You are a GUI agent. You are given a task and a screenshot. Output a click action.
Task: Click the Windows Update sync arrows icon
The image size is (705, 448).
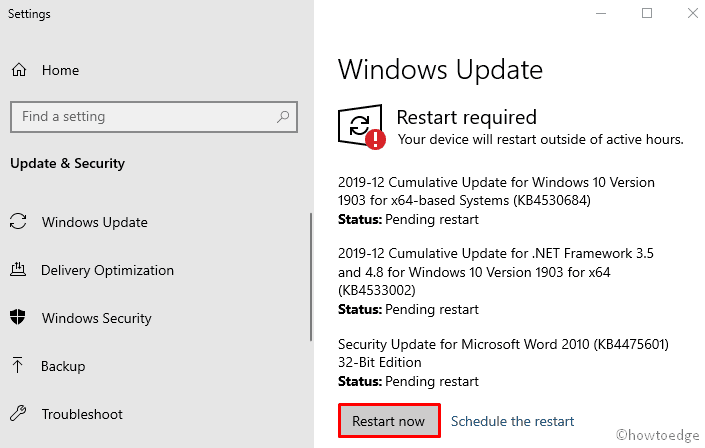tap(18, 221)
